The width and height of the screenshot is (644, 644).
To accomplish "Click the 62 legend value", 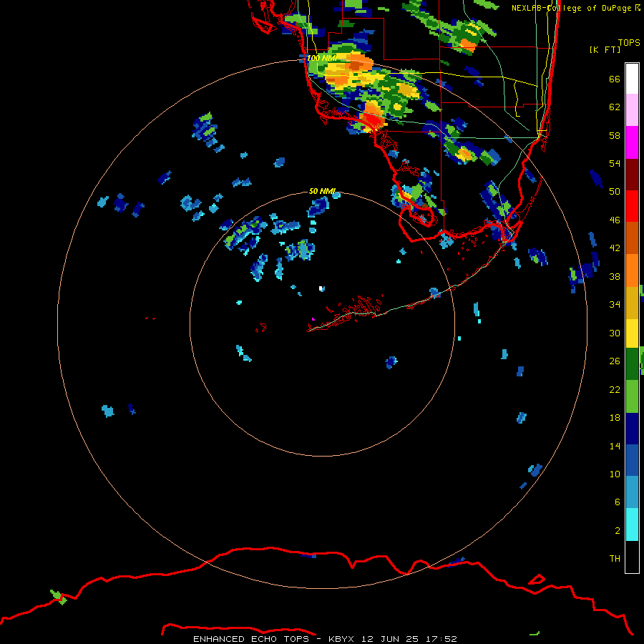I will [615, 107].
